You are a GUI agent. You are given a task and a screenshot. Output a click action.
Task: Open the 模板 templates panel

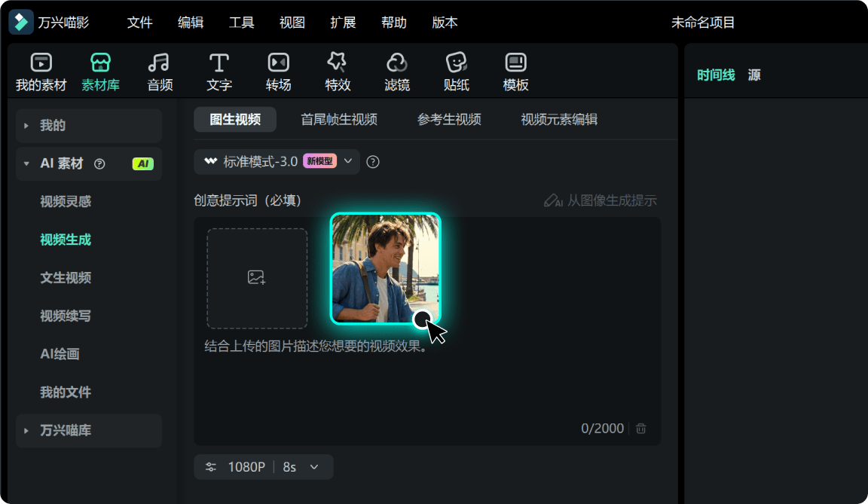(x=515, y=72)
